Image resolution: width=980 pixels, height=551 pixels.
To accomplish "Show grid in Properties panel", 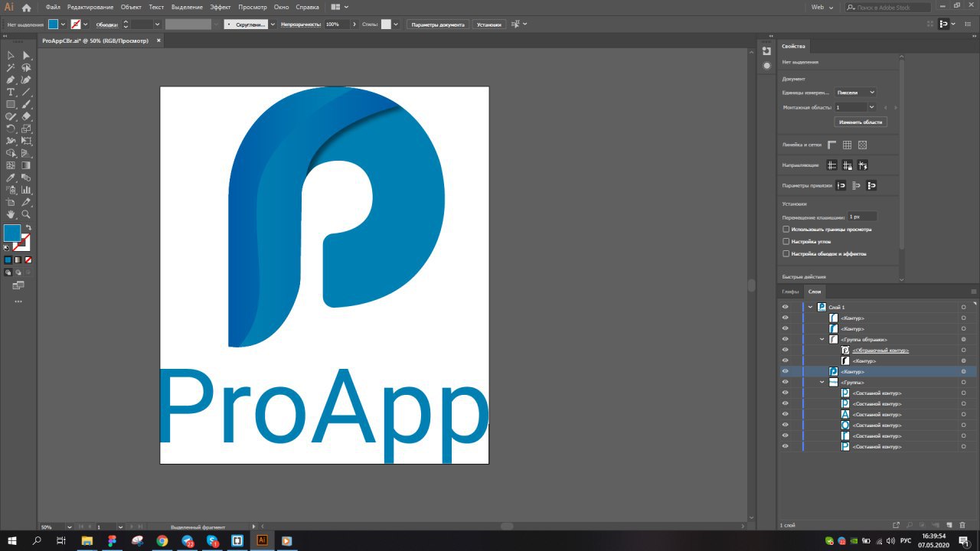I will [847, 145].
